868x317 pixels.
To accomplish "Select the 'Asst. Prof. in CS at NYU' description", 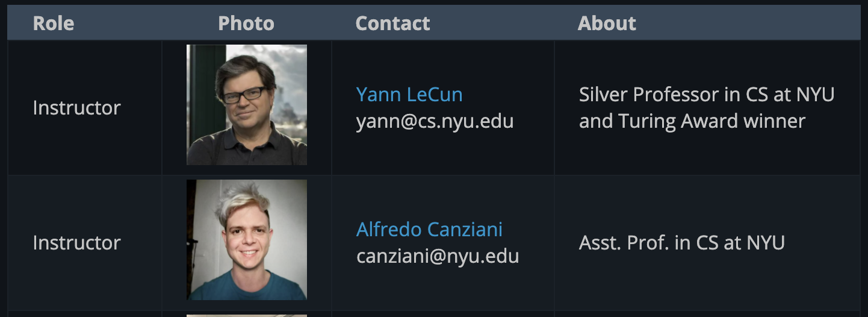I will [x=682, y=243].
